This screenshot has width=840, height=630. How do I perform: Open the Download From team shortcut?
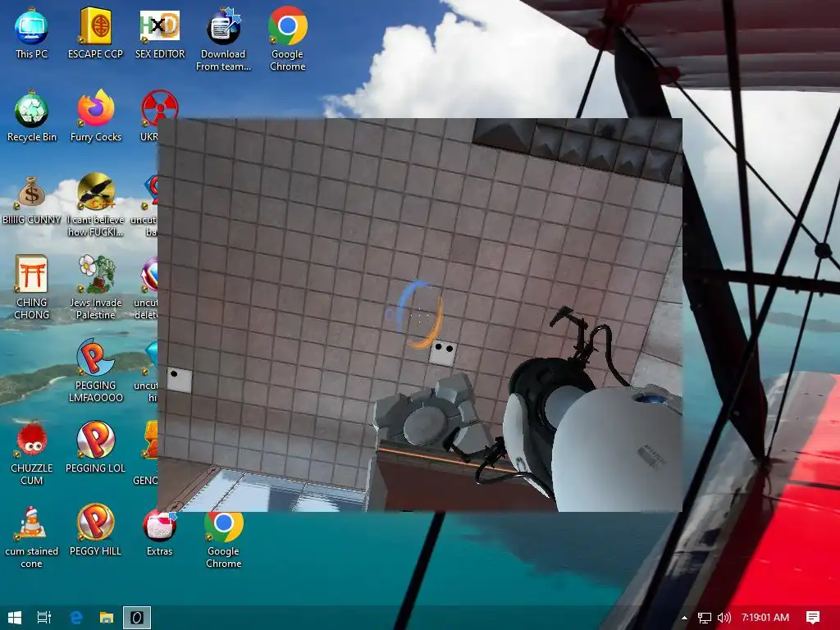[x=223, y=39]
